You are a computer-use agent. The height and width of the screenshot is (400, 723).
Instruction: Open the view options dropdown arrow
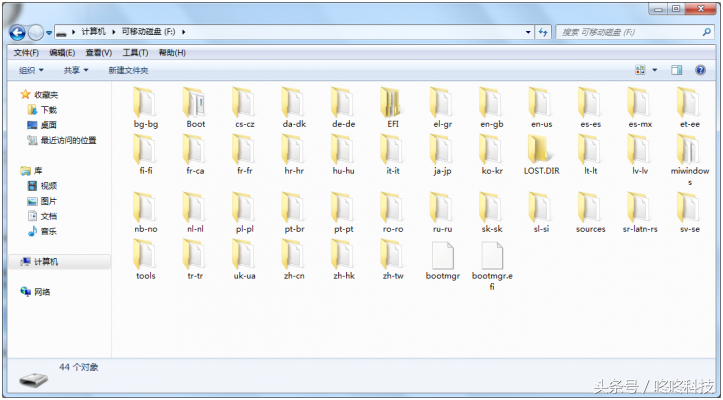tap(655, 70)
